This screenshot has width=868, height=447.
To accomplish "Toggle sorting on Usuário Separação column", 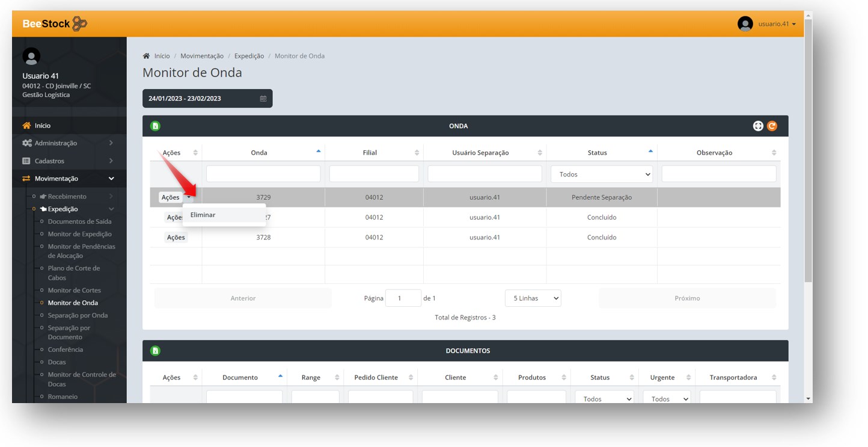I will point(539,153).
